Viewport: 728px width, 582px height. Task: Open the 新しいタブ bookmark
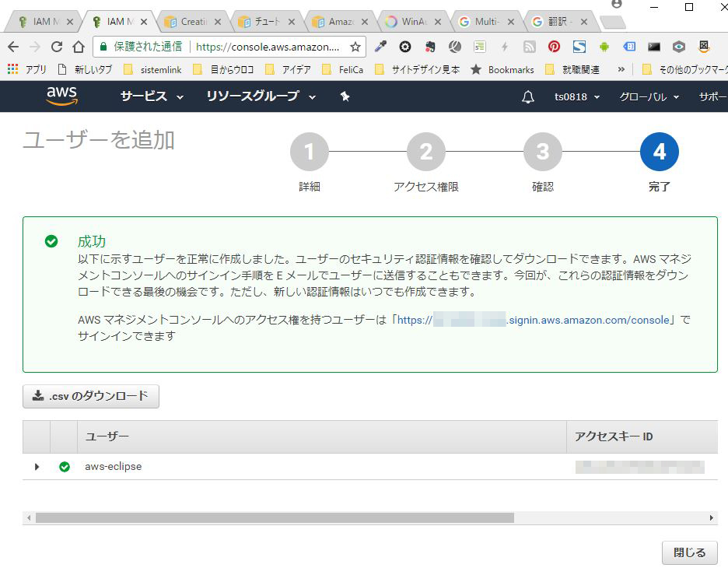pyautogui.click(x=86, y=70)
